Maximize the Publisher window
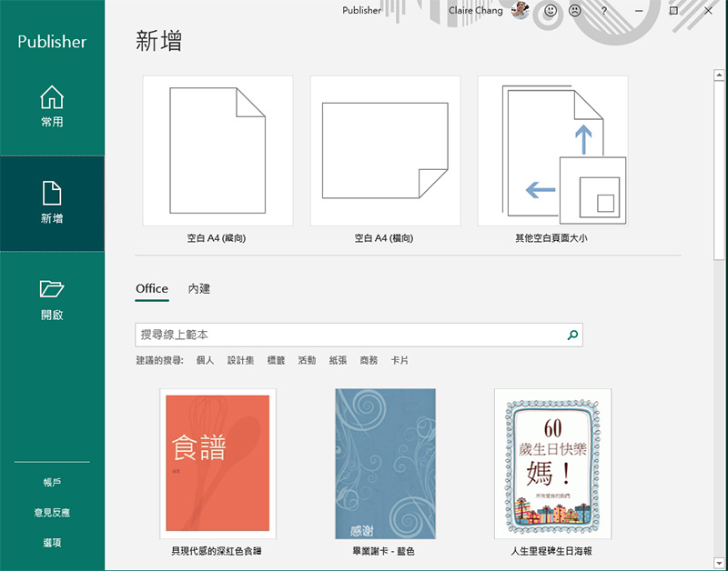This screenshot has height=571, width=728. [673, 11]
